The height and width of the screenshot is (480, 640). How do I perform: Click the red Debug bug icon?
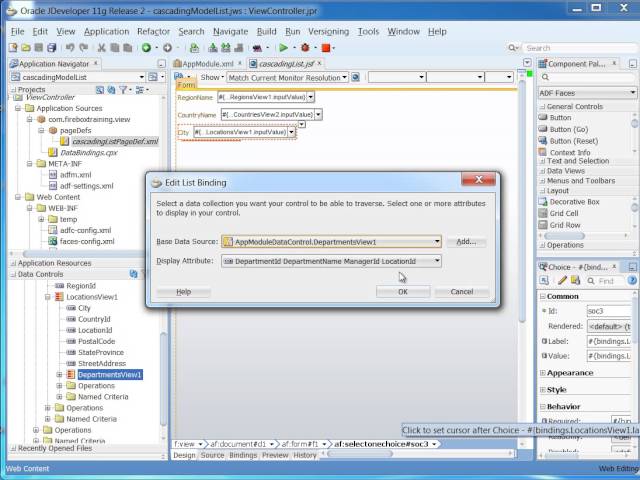[x=305, y=48]
